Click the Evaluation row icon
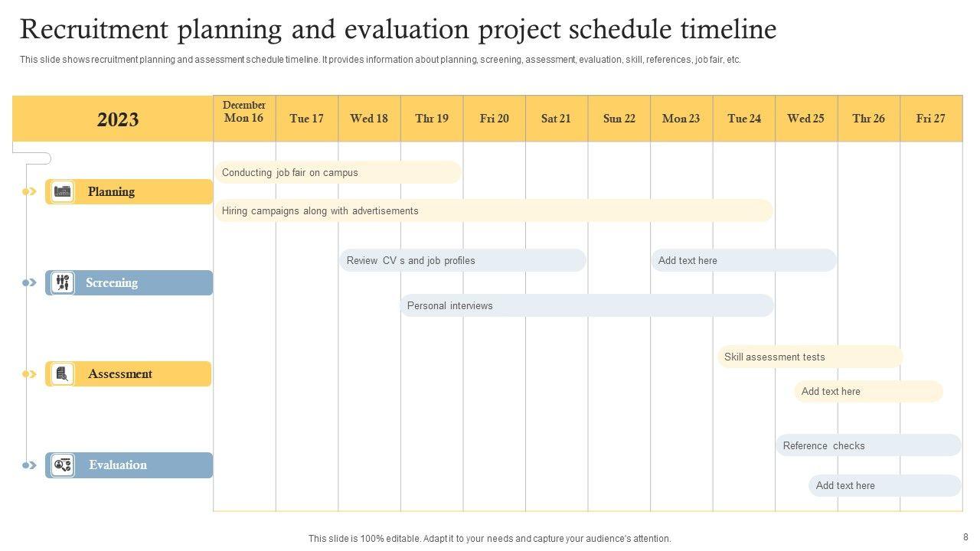The image size is (980, 551). click(x=63, y=465)
